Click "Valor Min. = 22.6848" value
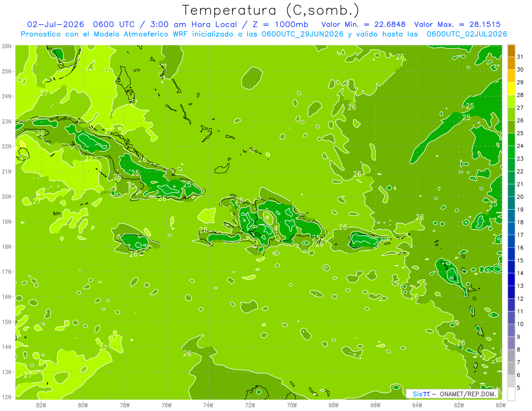The height and width of the screenshot is (411, 532). pyautogui.click(x=363, y=24)
